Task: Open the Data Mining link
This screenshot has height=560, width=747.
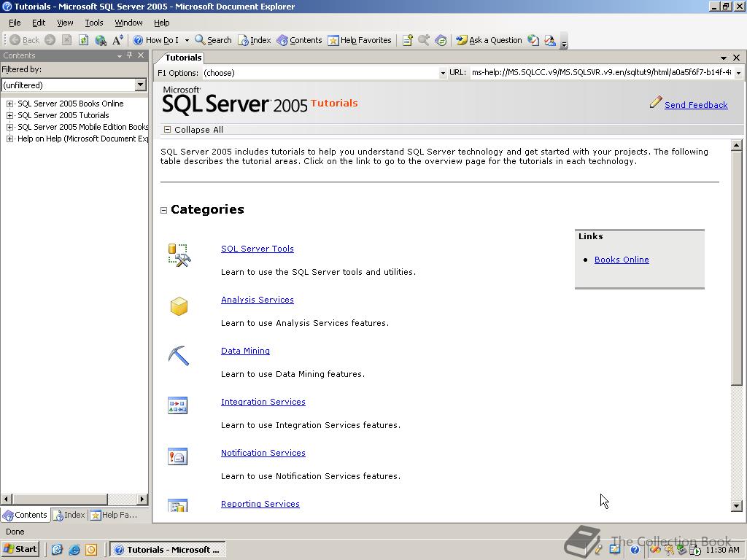Action: pos(245,351)
